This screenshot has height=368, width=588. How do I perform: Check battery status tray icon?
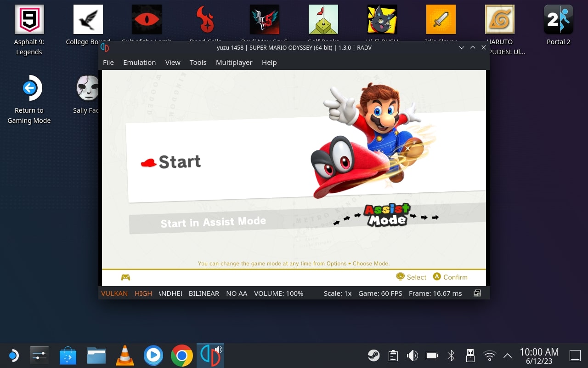[432, 356]
